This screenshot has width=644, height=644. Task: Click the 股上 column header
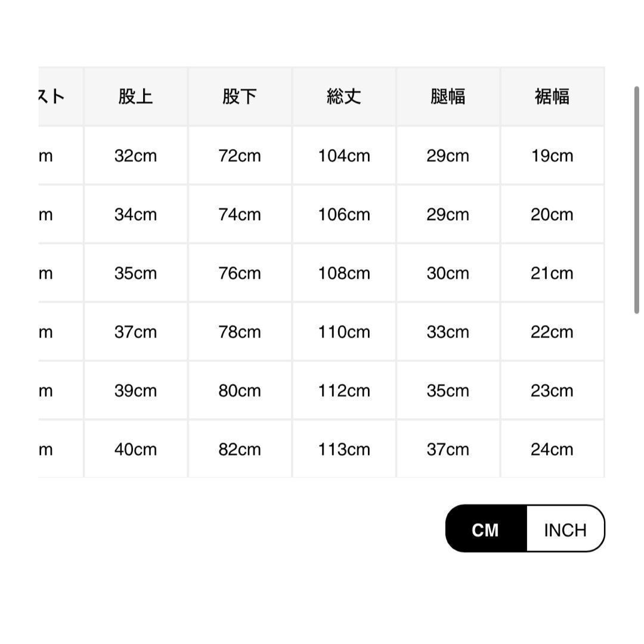coord(136,97)
